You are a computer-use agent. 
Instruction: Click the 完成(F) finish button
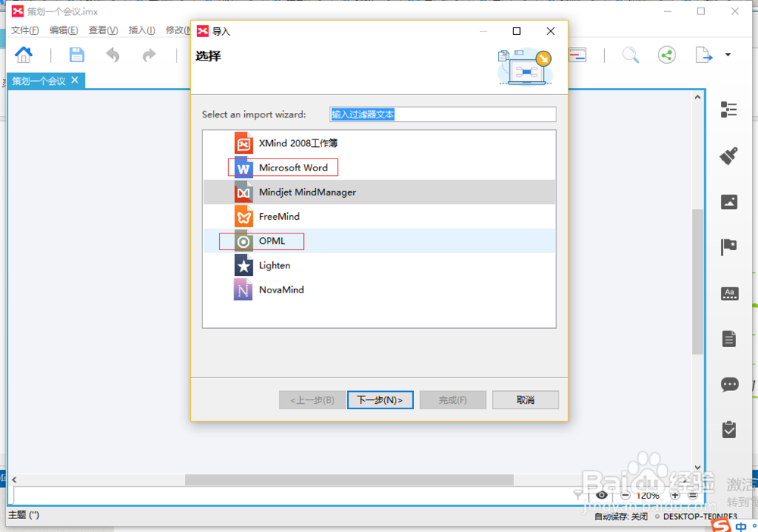tap(453, 400)
